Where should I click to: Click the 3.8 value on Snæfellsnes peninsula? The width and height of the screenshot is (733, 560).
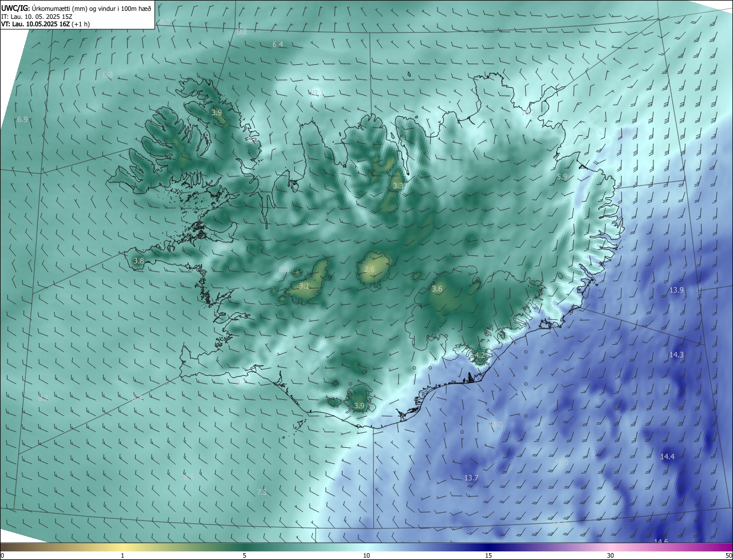[139, 261]
